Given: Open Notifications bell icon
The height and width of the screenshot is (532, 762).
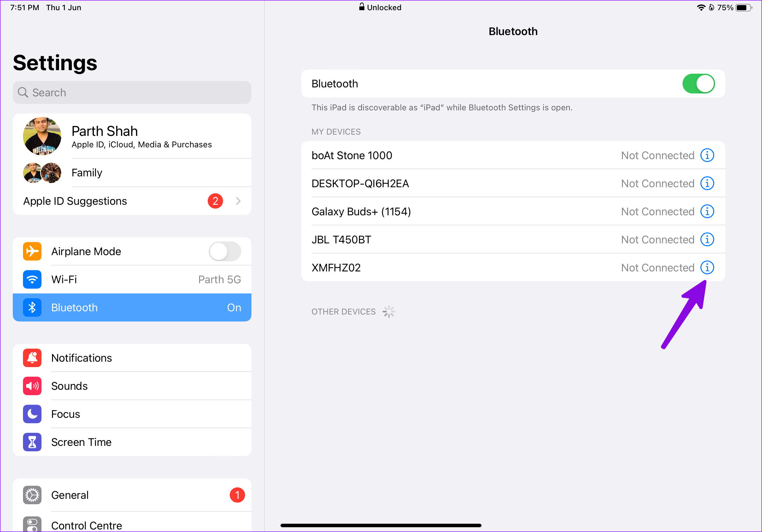Looking at the screenshot, I should click(32, 358).
